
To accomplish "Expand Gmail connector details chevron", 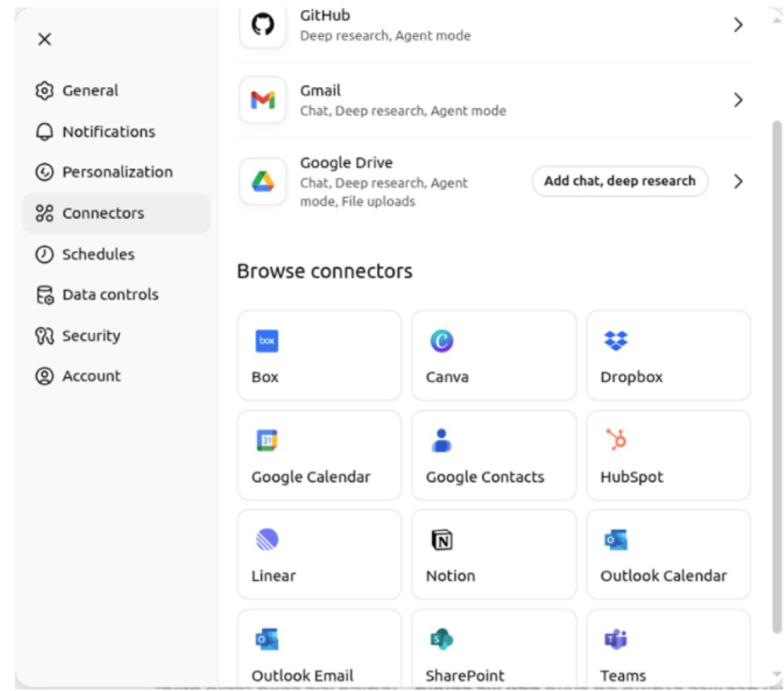I will [738, 100].
